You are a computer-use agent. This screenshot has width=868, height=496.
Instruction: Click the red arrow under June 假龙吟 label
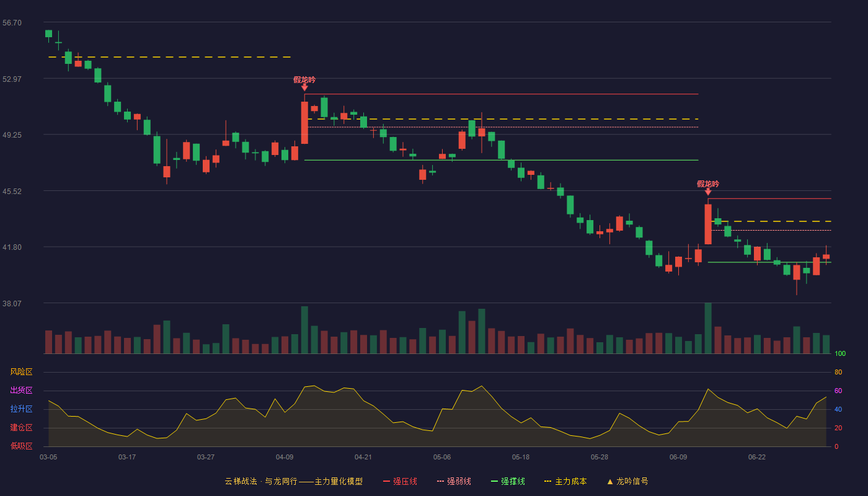pyautogui.click(x=708, y=192)
